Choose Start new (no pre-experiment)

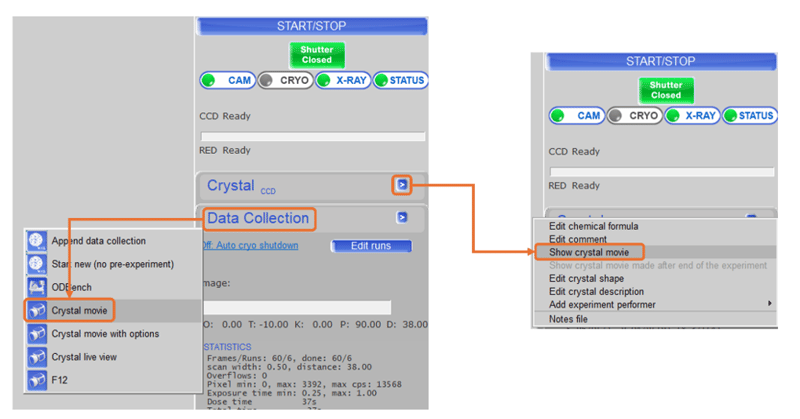click(113, 264)
